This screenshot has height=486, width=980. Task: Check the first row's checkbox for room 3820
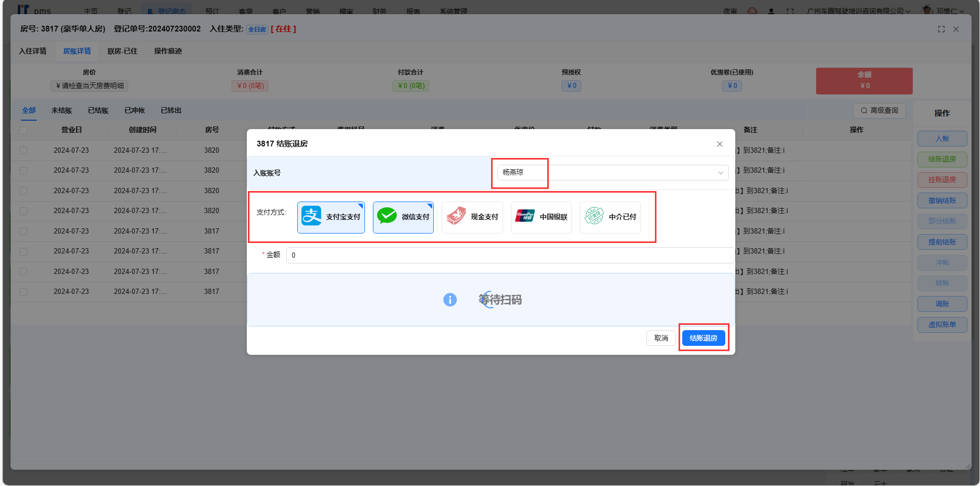(24, 151)
